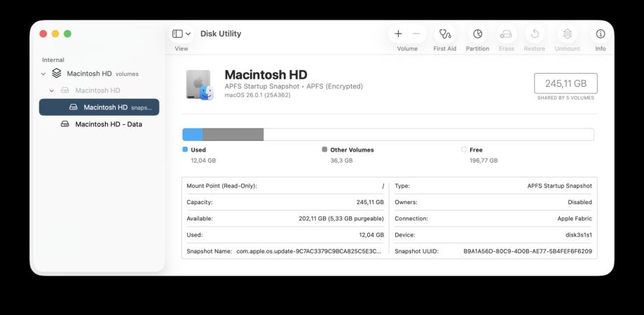Click the Erase drive icon
The height and width of the screenshot is (315, 644).
click(506, 34)
